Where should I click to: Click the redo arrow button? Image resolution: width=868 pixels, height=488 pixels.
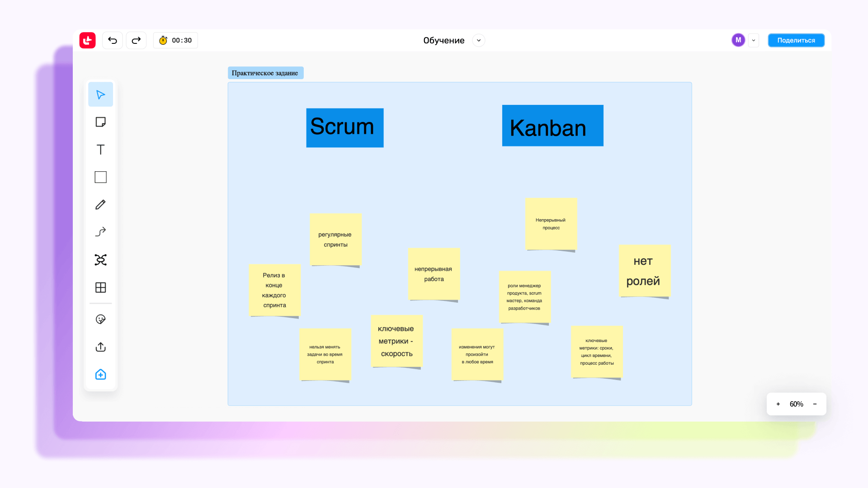[136, 40]
